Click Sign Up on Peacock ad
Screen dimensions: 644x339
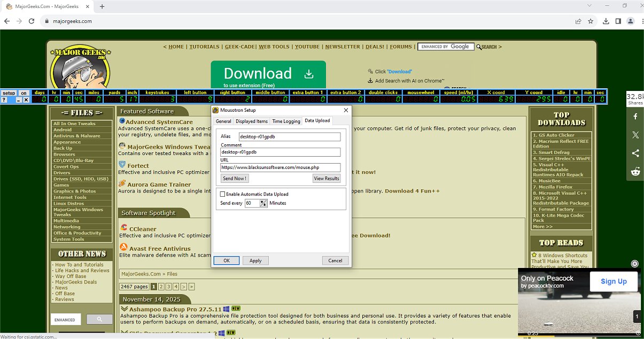[614, 281]
